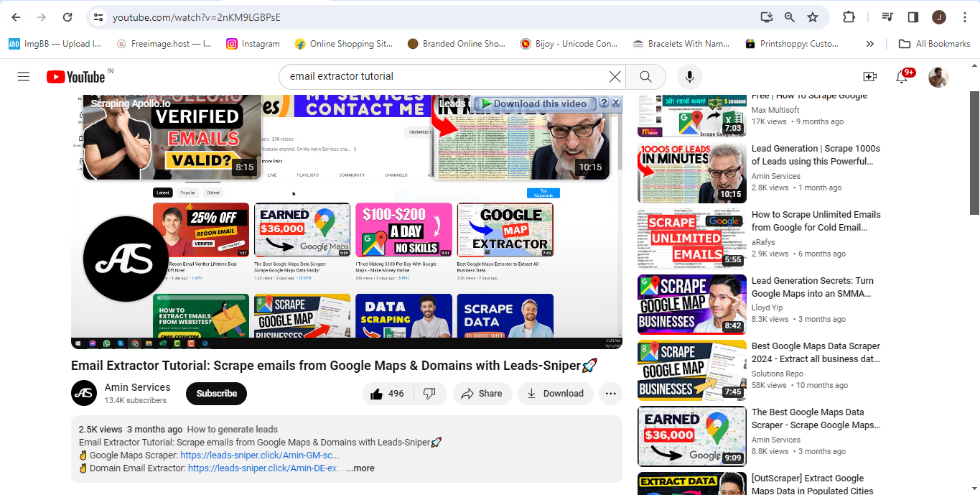The height and width of the screenshot is (495, 980).
Task: Open the Chrome profile J avatar
Action: click(x=939, y=17)
